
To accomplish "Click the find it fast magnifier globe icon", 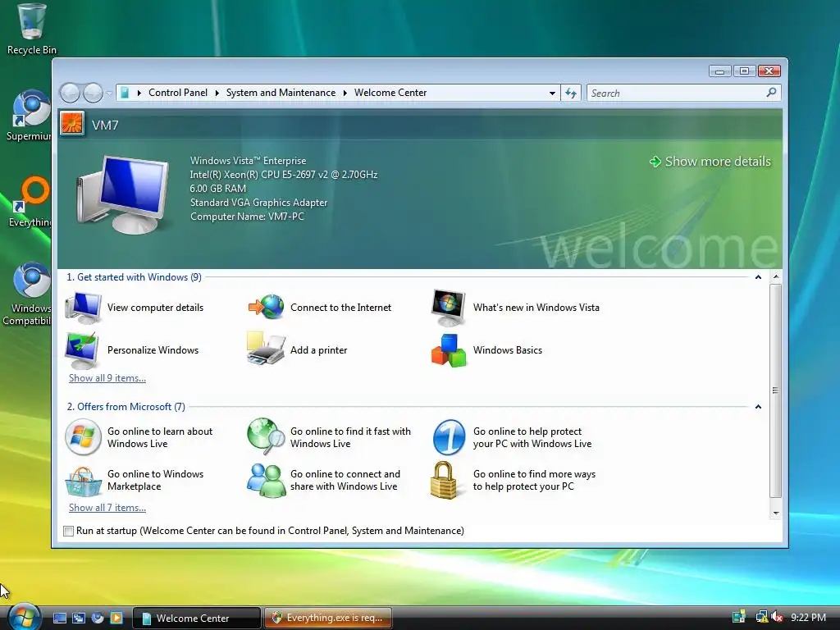I will pyautogui.click(x=267, y=436).
